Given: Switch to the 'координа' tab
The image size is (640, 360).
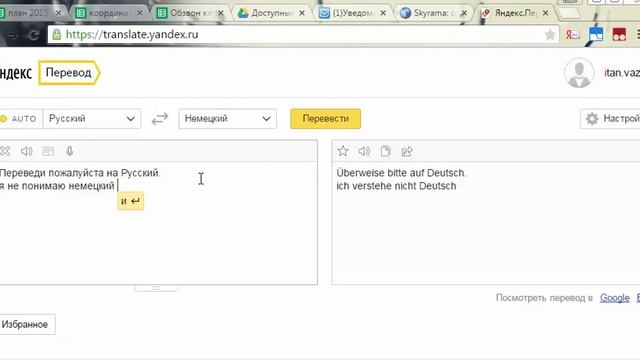Looking at the screenshot, I should coord(109,13).
